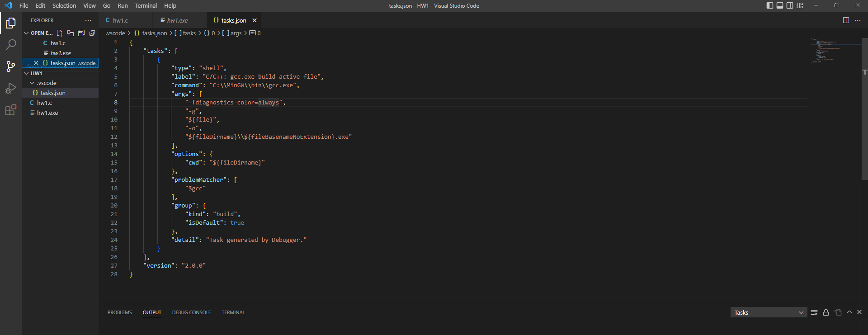
Task: Click the "version": "2.0.0" line
Action: [x=175, y=266]
